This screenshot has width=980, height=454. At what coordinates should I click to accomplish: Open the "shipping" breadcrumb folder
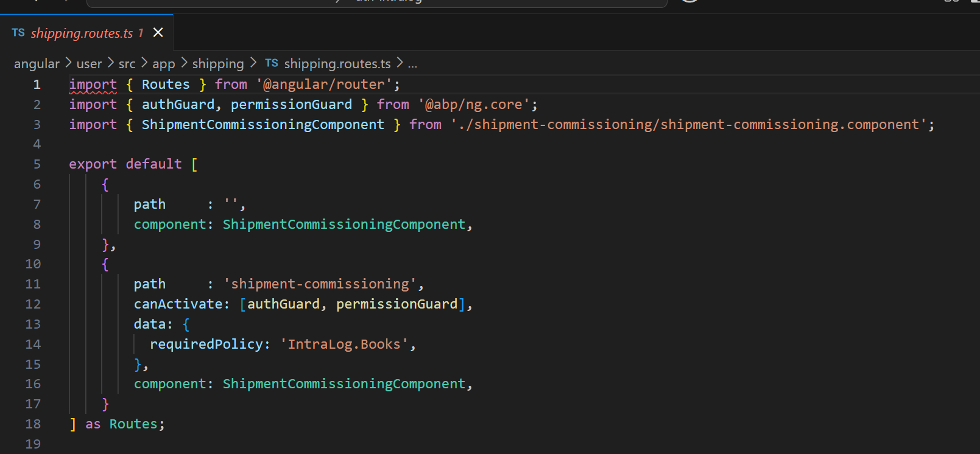coord(217,64)
